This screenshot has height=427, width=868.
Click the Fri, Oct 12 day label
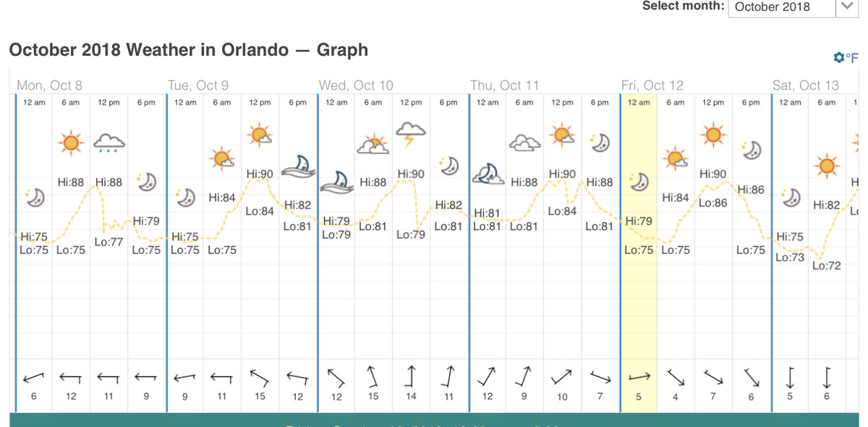click(x=652, y=85)
